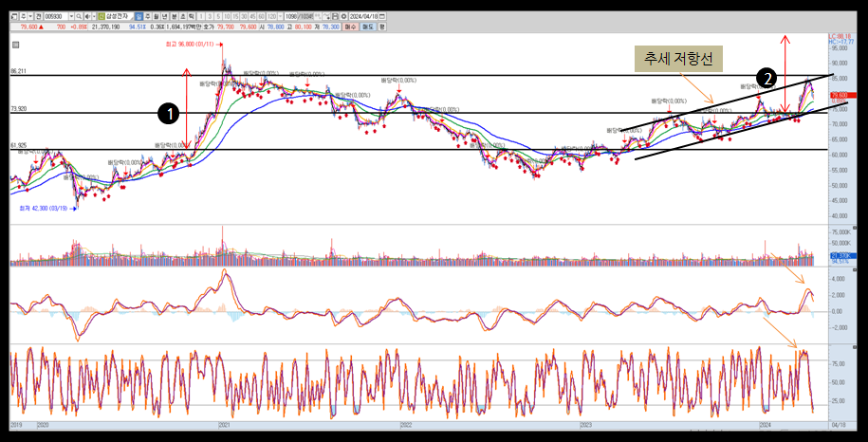868x442 pixels.
Task: Select the 30 interval button
Action: click(x=244, y=16)
